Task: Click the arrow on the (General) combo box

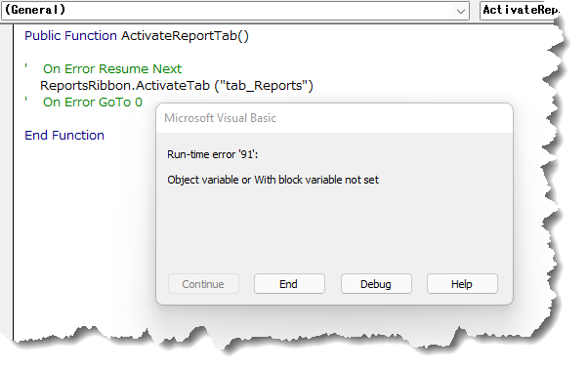Action: coord(461,11)
